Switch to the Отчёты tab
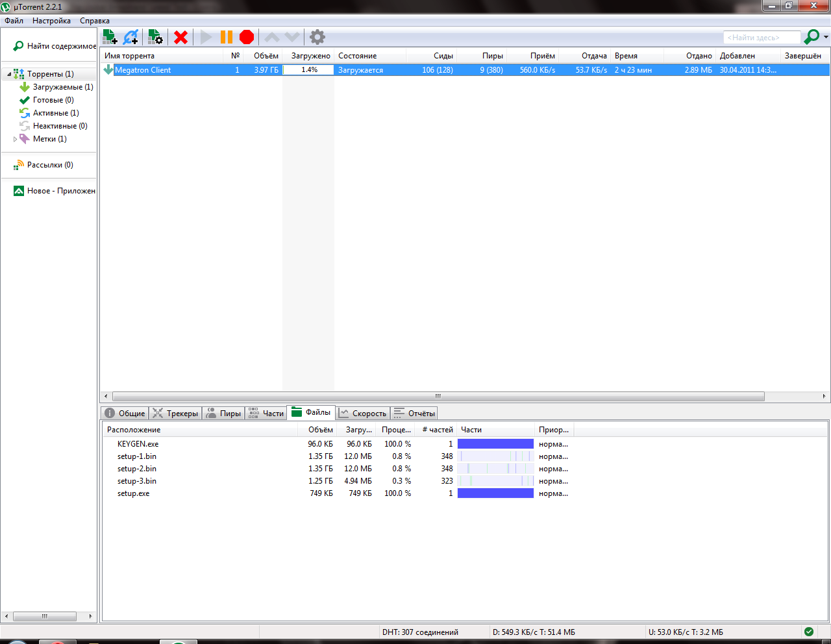The height and width of the screenshot is (644, 831). (414, 413)
